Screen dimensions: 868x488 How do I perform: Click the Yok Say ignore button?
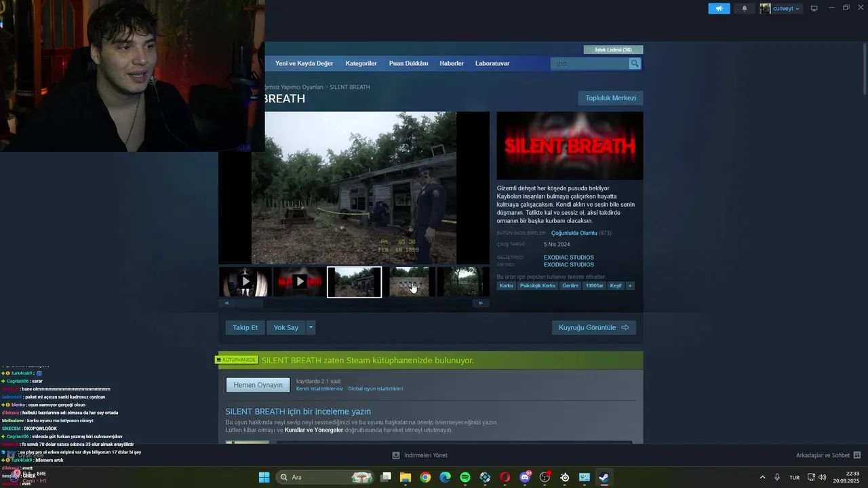[285, 327]
